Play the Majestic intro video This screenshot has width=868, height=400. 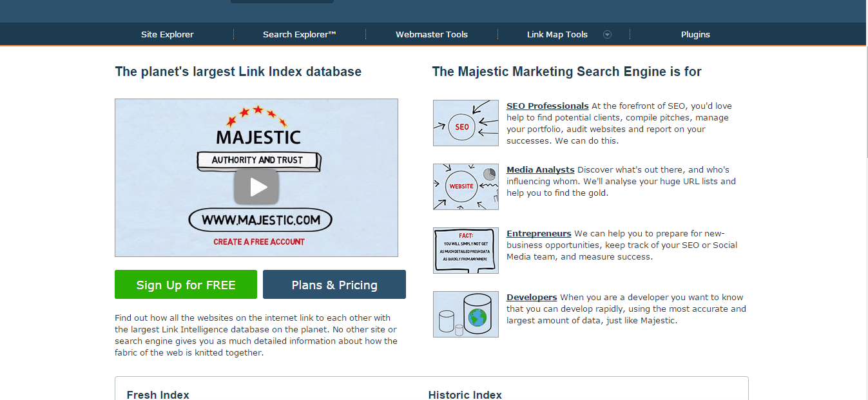point(256,187)
